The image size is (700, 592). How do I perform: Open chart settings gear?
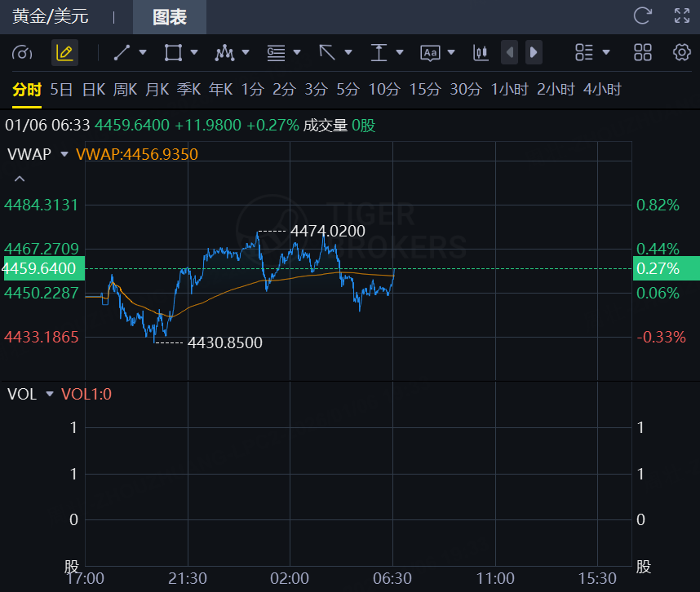[682, 53]
